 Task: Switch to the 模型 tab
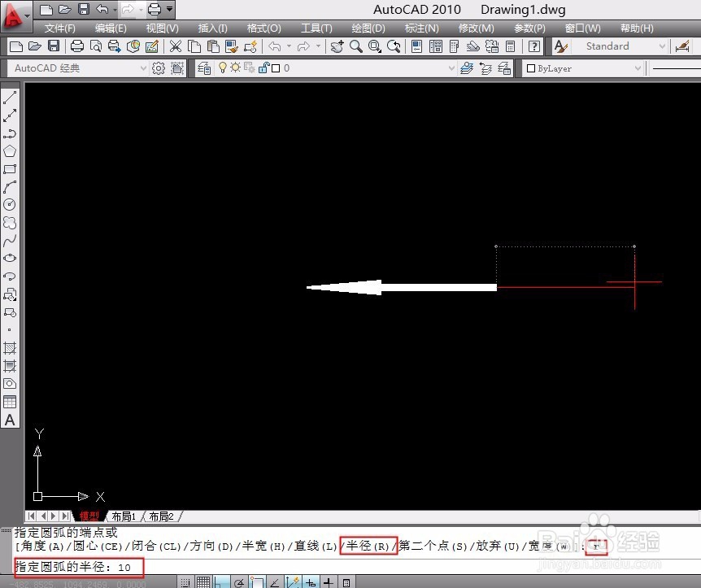[x=89, y=516]
